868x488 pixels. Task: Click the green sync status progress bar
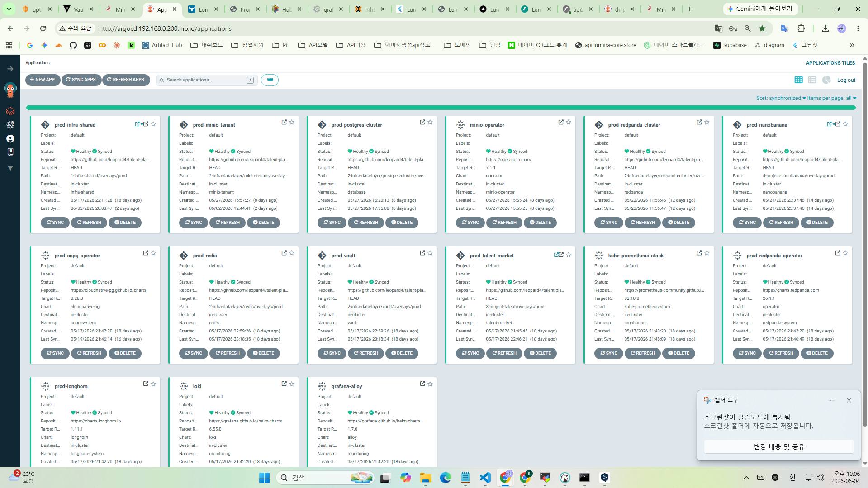pos(441,108)
